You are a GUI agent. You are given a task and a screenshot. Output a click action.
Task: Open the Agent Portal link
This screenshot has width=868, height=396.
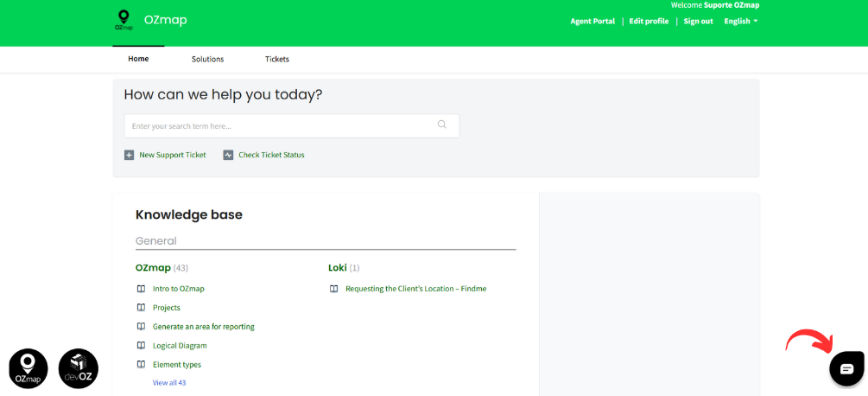pos(592,21)
